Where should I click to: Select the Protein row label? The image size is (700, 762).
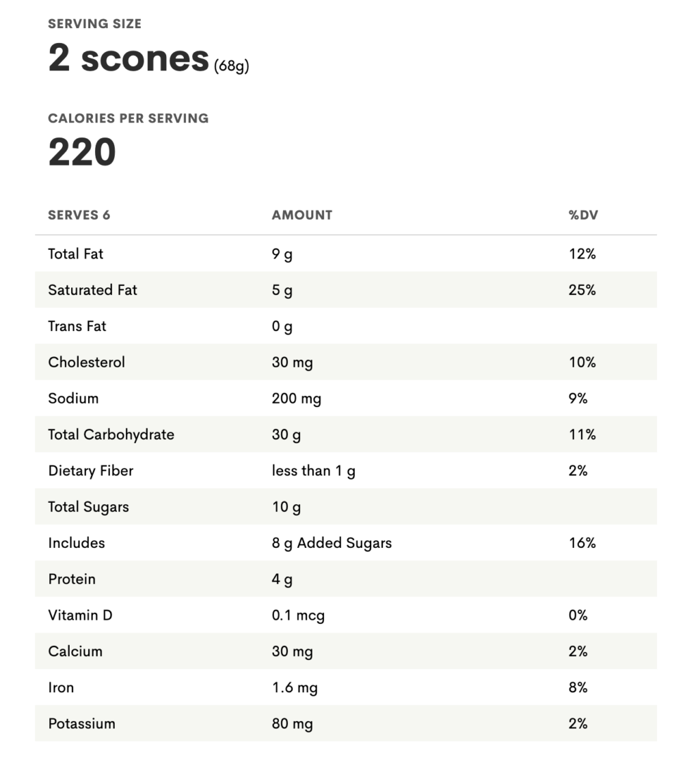72,579
